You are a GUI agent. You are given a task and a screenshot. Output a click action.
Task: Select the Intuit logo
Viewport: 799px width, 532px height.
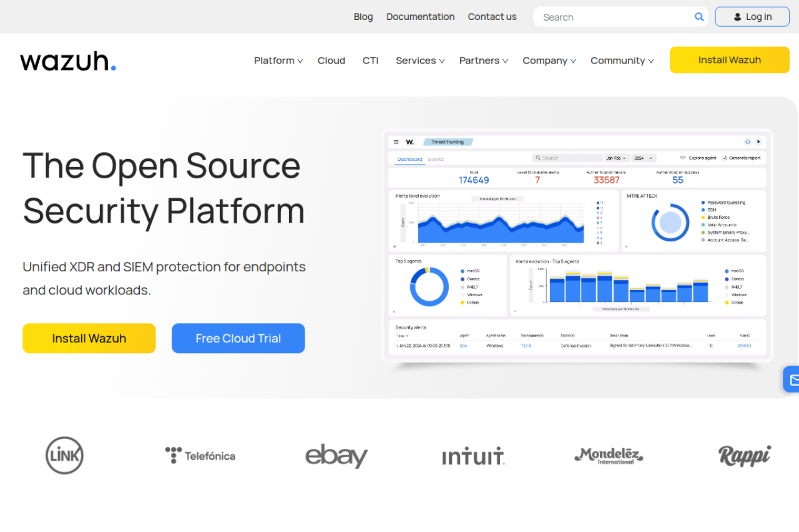[473, 457]
